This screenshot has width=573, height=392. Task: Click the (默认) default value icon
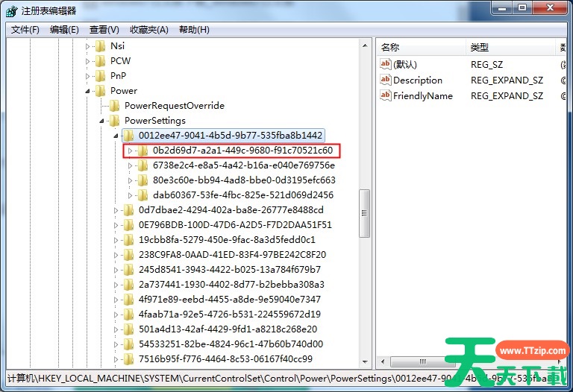pyautogui.click(x=386, y=64)
